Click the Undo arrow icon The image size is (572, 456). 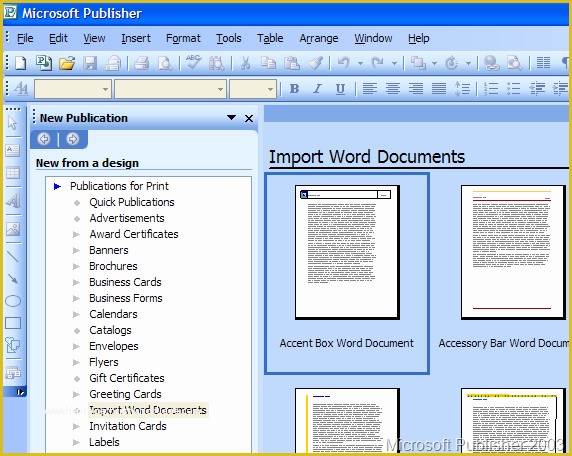(344, 63)
